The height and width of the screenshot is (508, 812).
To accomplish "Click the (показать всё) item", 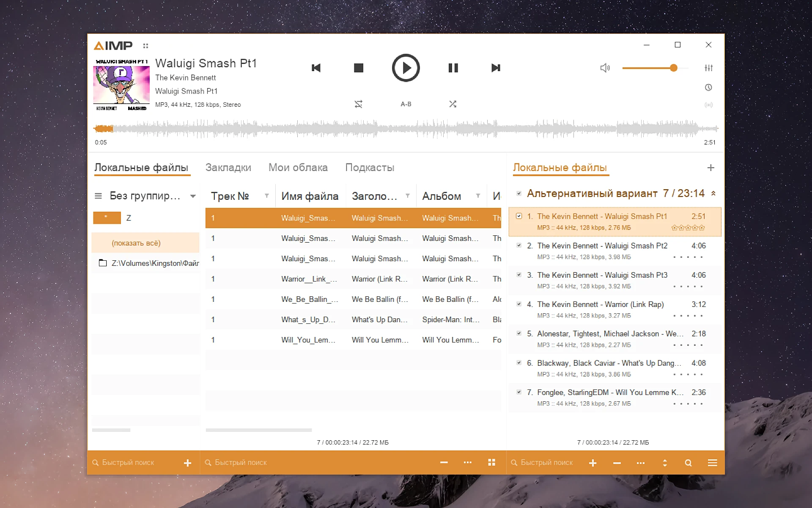I will click(x=136, y=243).
